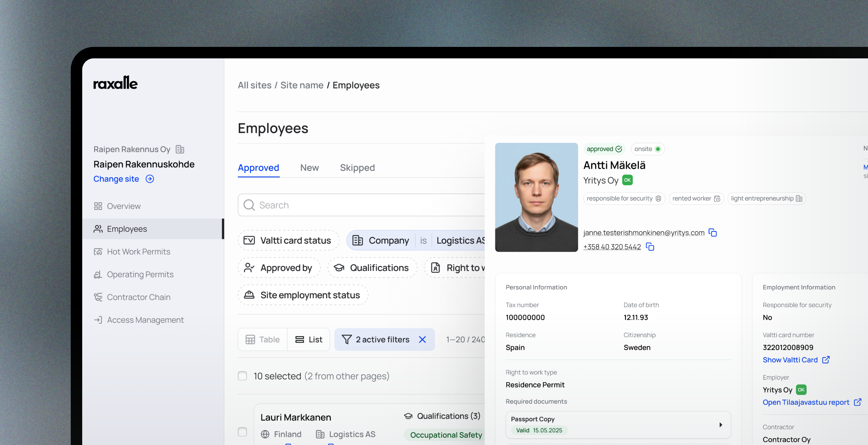The width and height of the screenshot is (868, 445).
Task: Open Overview in the sidebar
Action: click(153, 206)
